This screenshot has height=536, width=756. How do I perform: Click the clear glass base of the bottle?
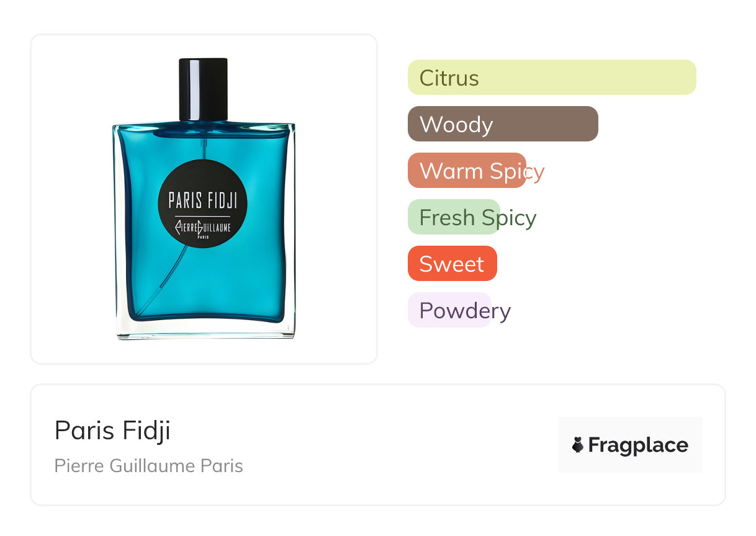[x=205, y=330]
